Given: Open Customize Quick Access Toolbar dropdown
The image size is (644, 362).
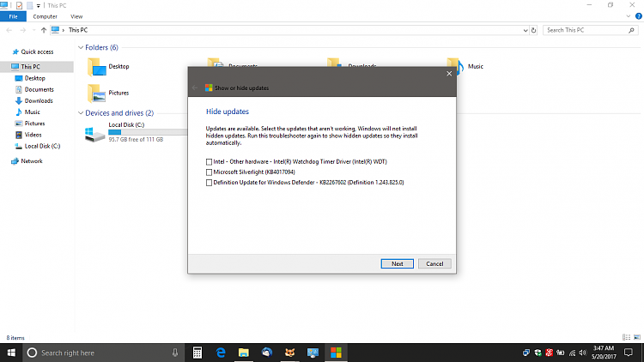Looking at the screenshot, I should click(x=38, y=6).
